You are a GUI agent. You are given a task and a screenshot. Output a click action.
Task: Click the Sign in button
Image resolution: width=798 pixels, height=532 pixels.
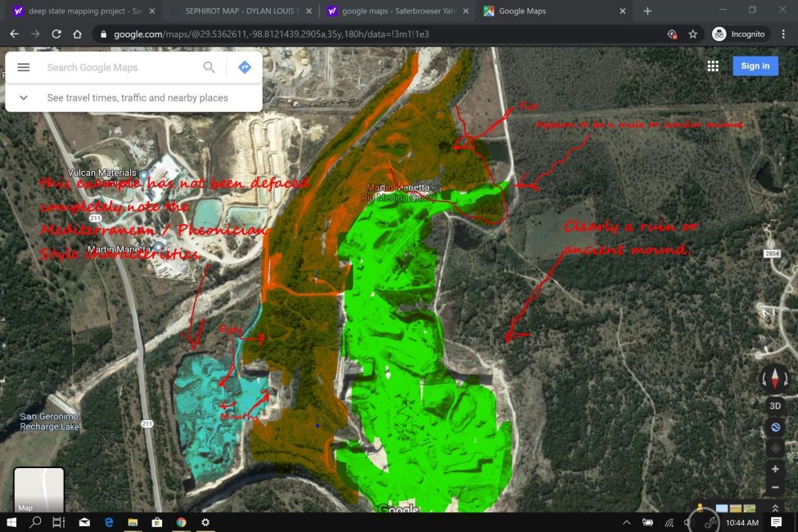(755, 65)
